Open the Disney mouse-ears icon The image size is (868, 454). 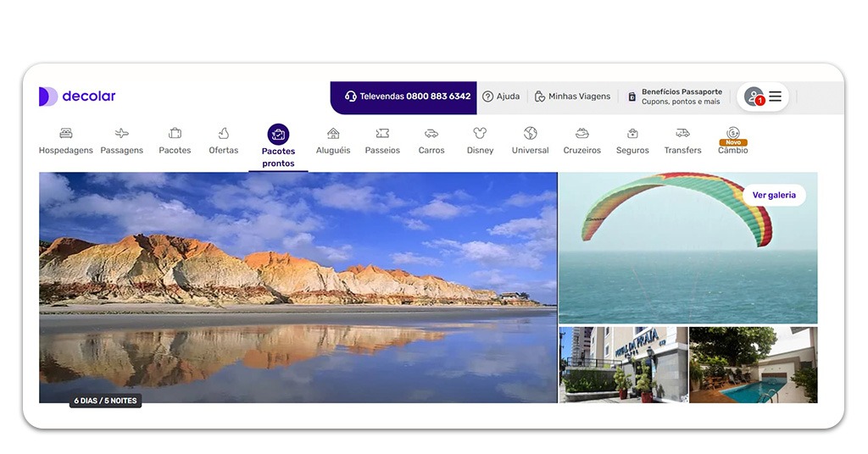(x=480, y=134)
